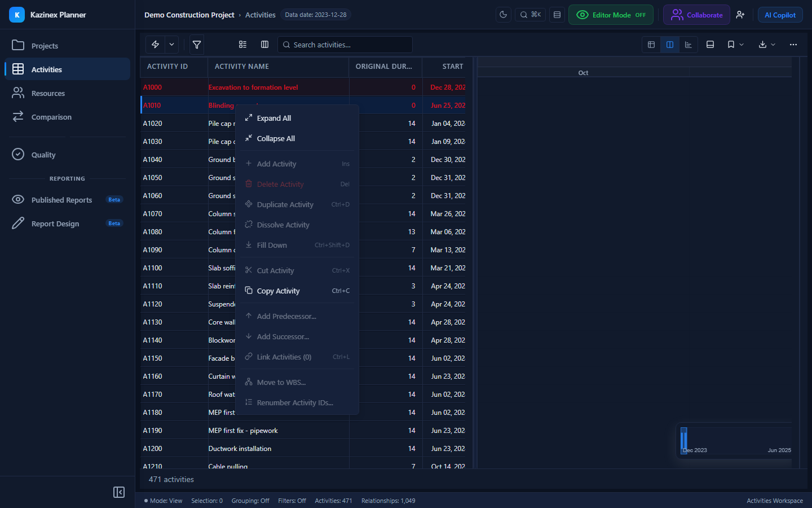Switch to Gantt chart-only view
This screenshot has height=508, width=812.
(x=689, y=45)
